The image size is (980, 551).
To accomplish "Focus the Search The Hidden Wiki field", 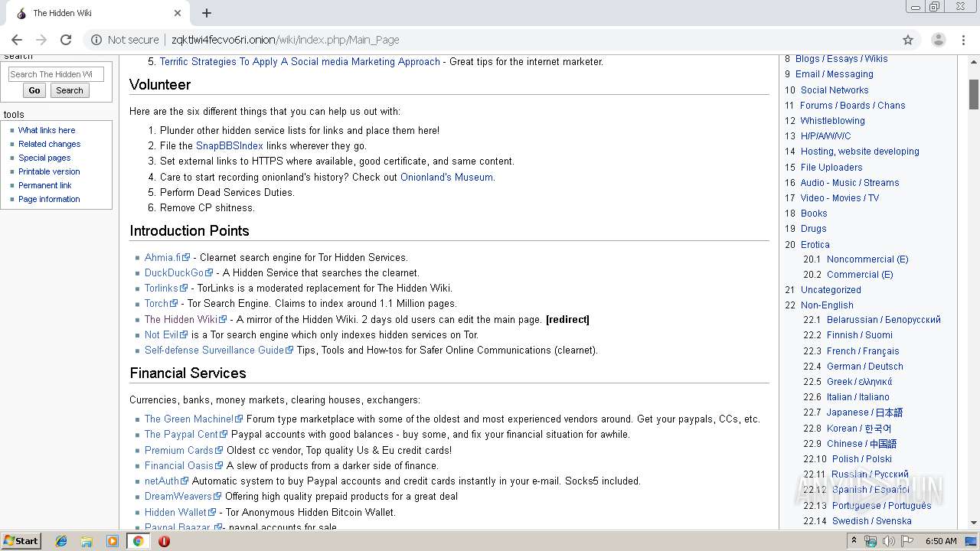I will point(55,74).
